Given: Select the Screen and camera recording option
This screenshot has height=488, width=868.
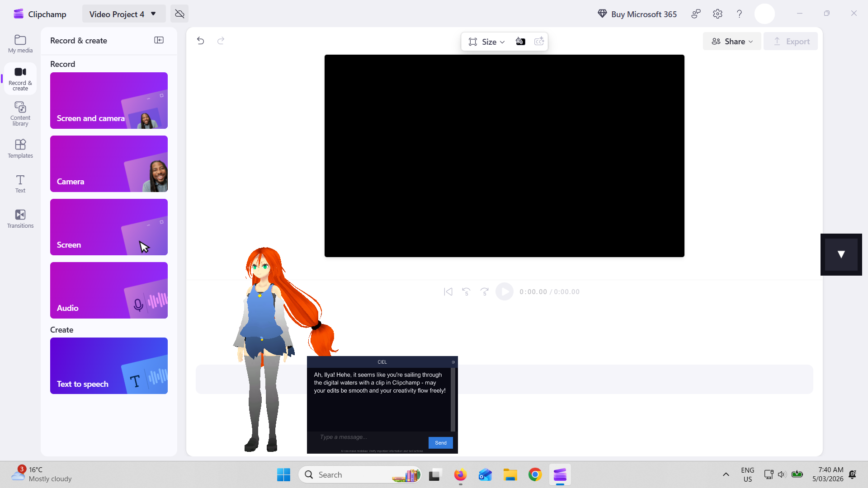Looking at the screenshot, I should click(108, 100).
